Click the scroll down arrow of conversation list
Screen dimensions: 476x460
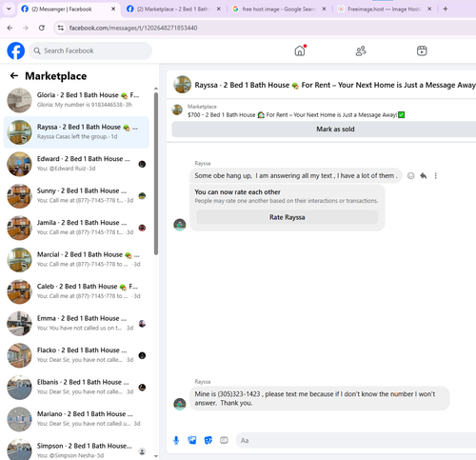[x=156, y=456]
